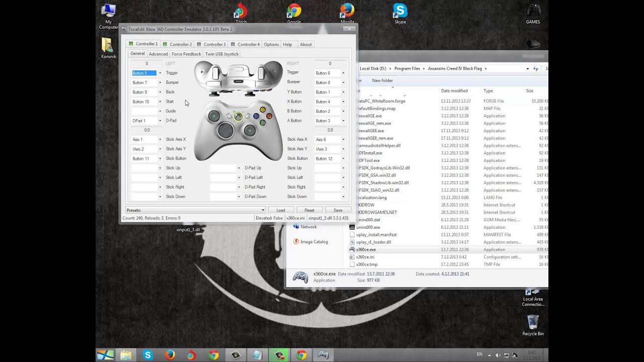Click the Load button

click(281, 210)
